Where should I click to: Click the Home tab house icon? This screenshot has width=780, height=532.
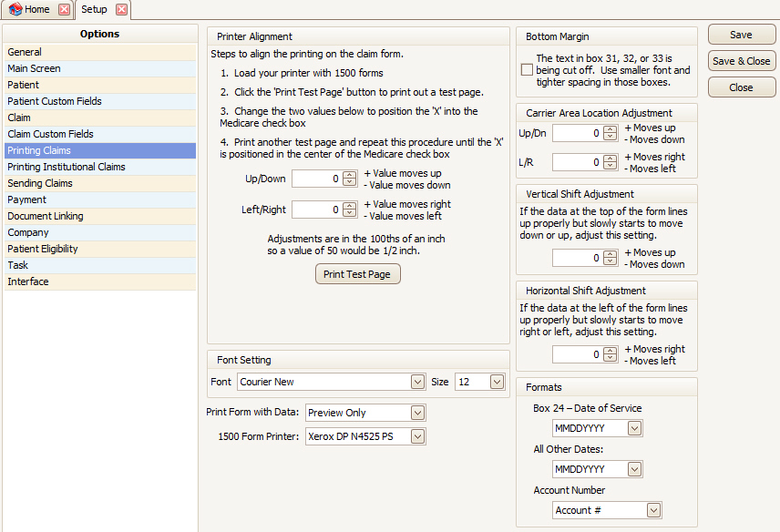[15, 9]
